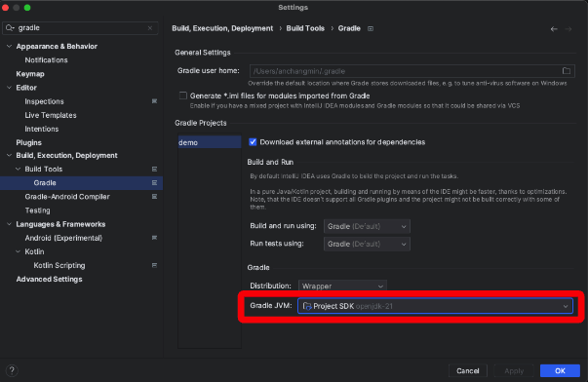Click Cancel button
588x382 pixels.
point(468,370)
